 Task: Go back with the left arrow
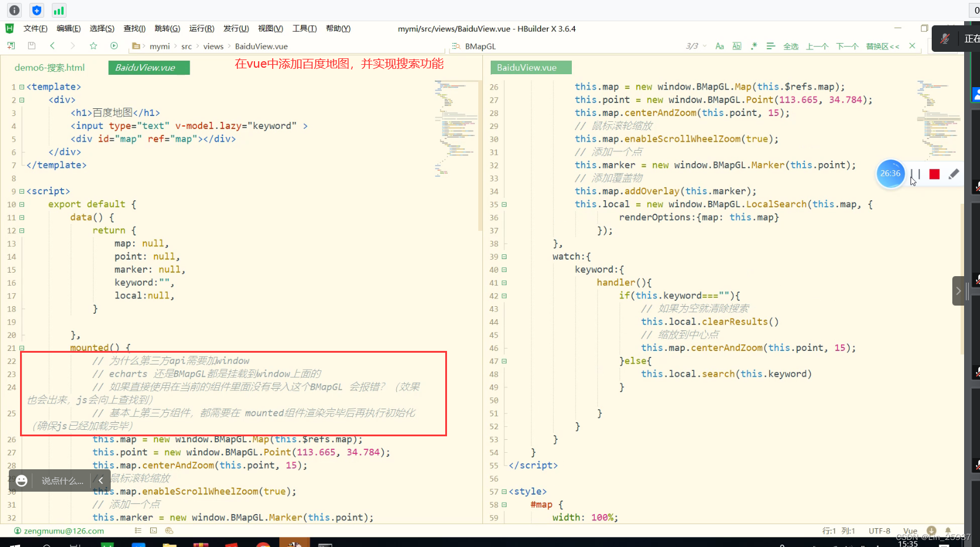[x=52, y=46]
